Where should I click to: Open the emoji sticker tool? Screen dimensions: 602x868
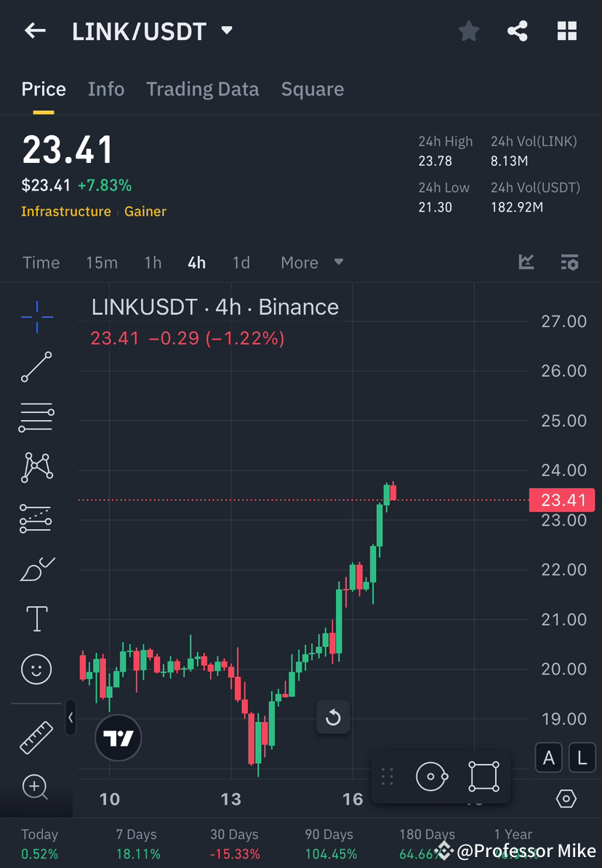coord(36,669)
